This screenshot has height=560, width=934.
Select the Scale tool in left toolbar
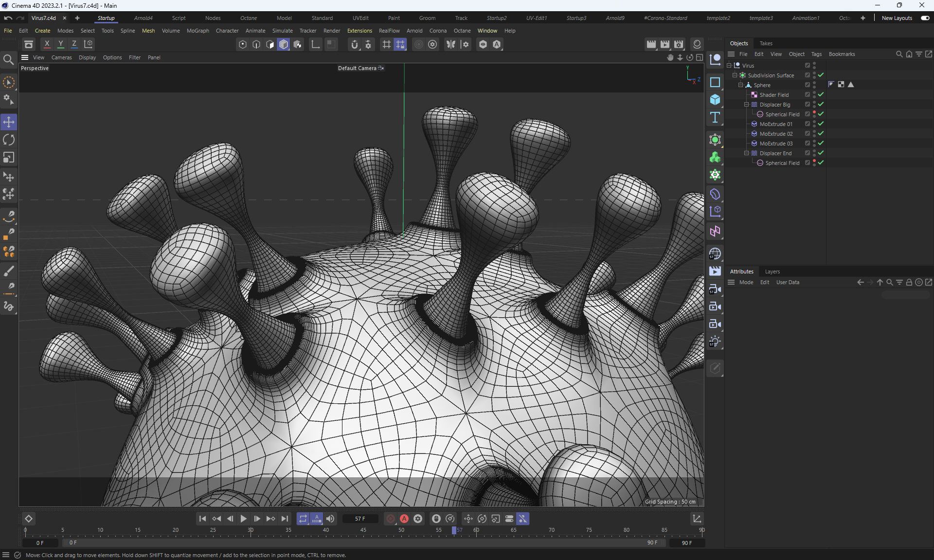coord(9,158)
